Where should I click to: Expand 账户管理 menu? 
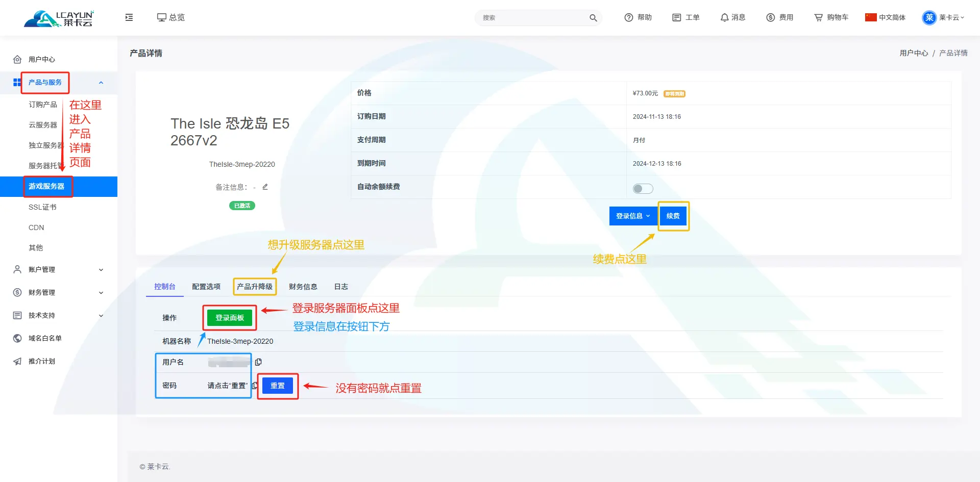click(59, 269)
